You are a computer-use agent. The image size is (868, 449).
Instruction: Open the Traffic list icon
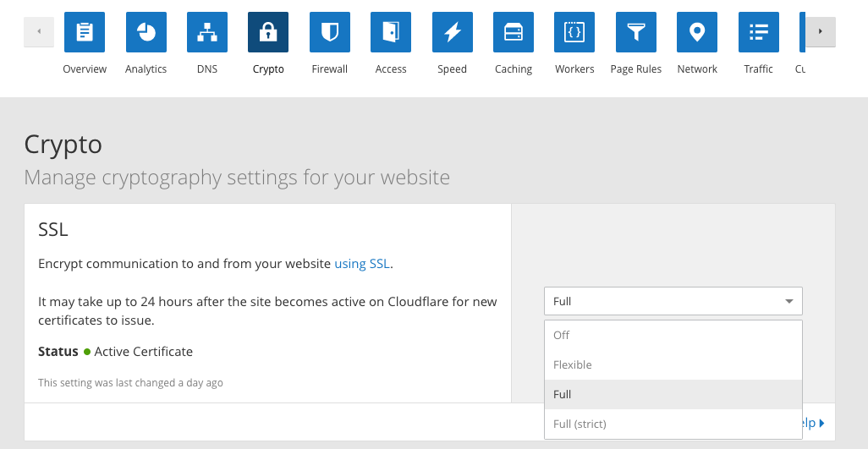point(758,32)
